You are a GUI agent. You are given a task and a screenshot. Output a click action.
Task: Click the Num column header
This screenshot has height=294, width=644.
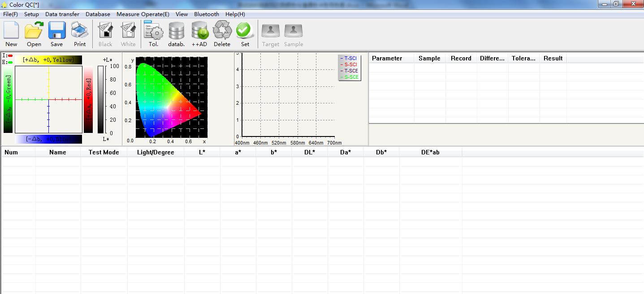pos(18,152)
